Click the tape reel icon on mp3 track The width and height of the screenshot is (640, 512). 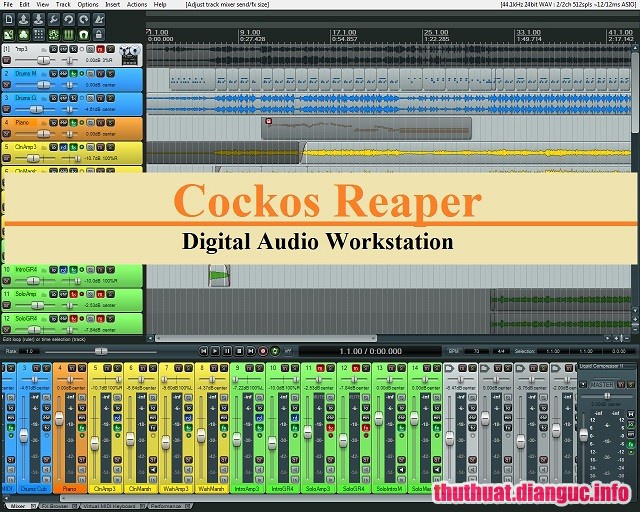pyautogui.click(x=129, y=55)
